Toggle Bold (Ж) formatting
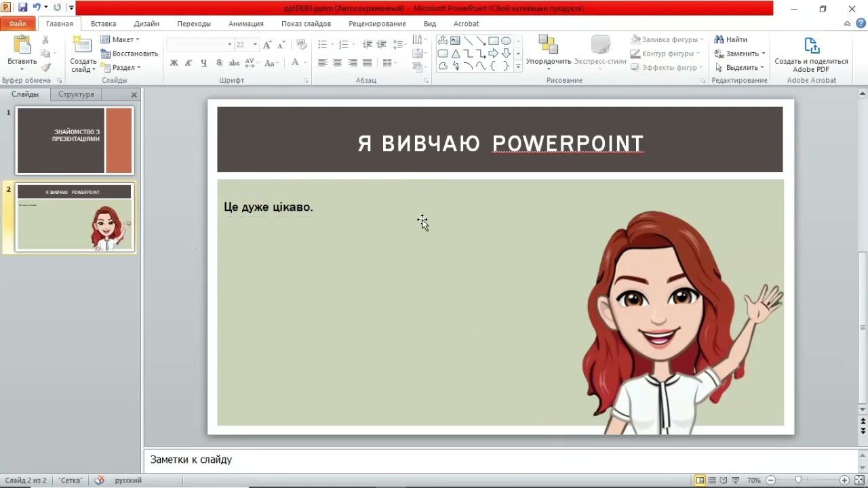The width and height of the screenshot is (868, 488). 174,63
